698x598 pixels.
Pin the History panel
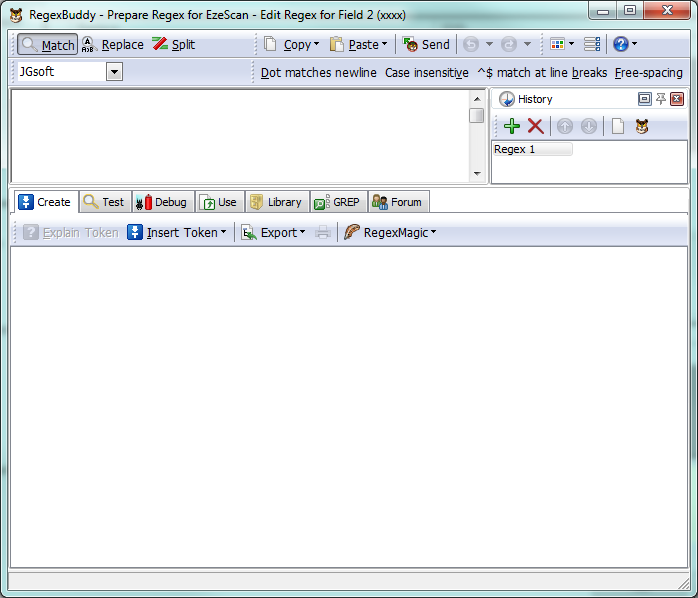coord(661,99)
